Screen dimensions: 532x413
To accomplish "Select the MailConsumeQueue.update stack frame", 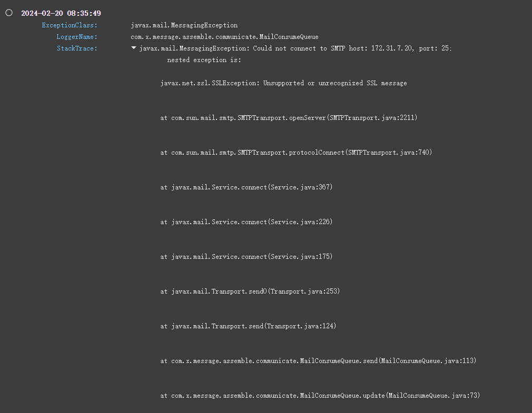I will point(320,396).
